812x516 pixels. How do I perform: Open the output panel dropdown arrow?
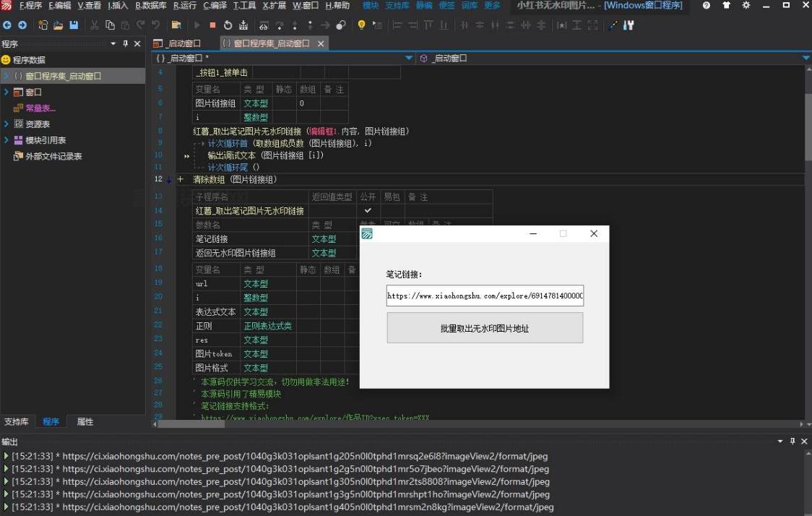[780, 441]
